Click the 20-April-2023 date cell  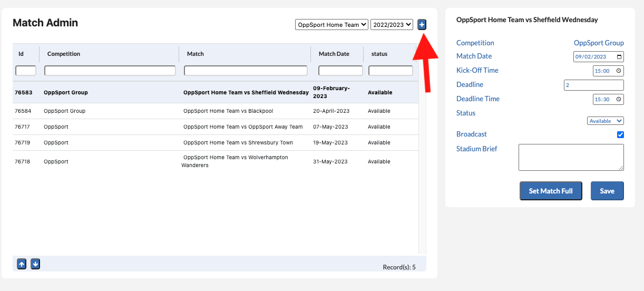point(331,111)
